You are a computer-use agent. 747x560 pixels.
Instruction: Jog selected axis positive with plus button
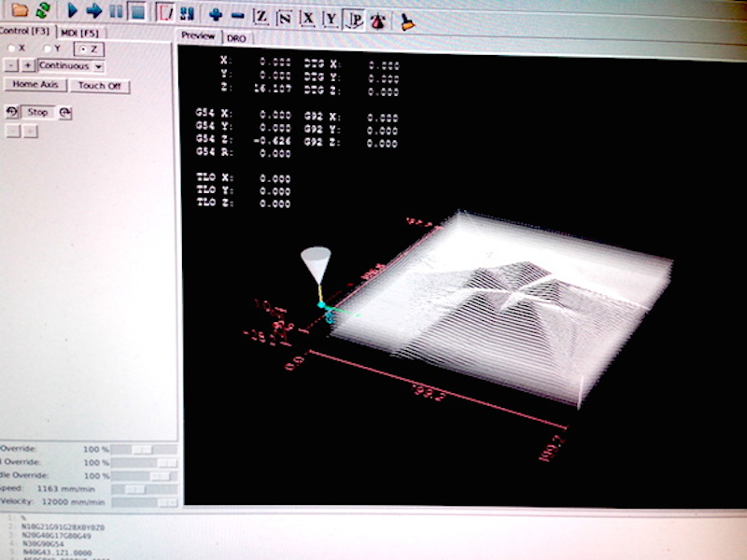click(x=28, y=65)
